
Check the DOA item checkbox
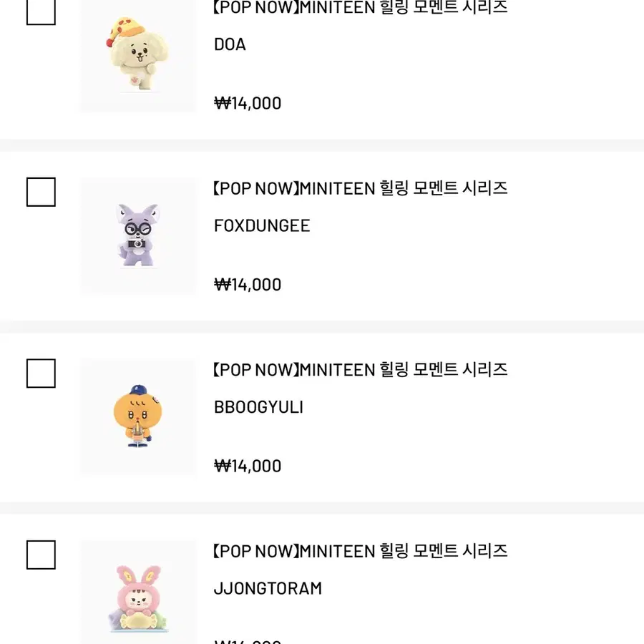pos(41,12)
